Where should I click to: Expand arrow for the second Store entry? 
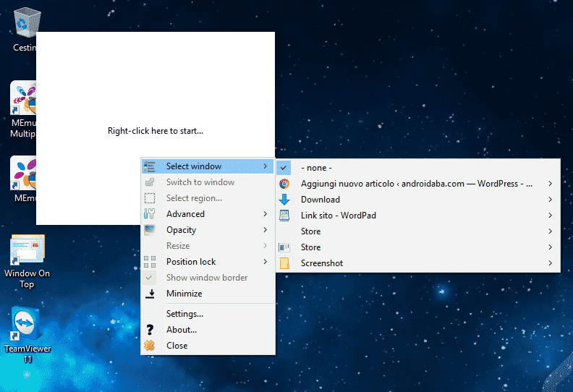coord(551,247)
